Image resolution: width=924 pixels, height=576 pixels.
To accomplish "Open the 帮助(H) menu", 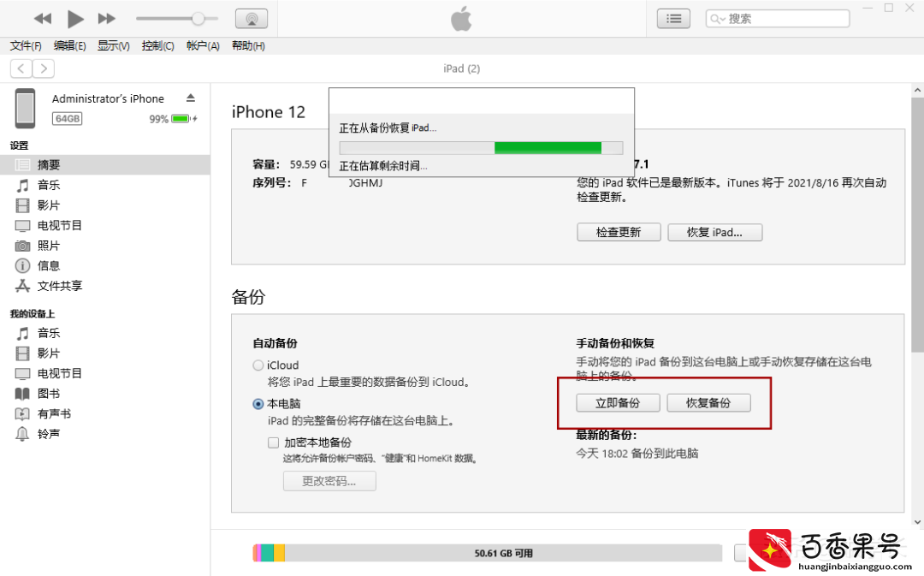I will [x=248, y=45].
